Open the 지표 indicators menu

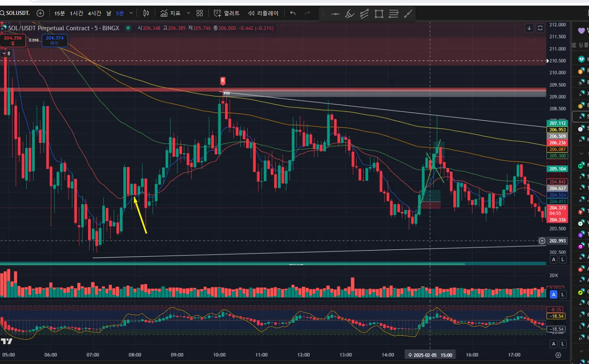click(170, 13)
